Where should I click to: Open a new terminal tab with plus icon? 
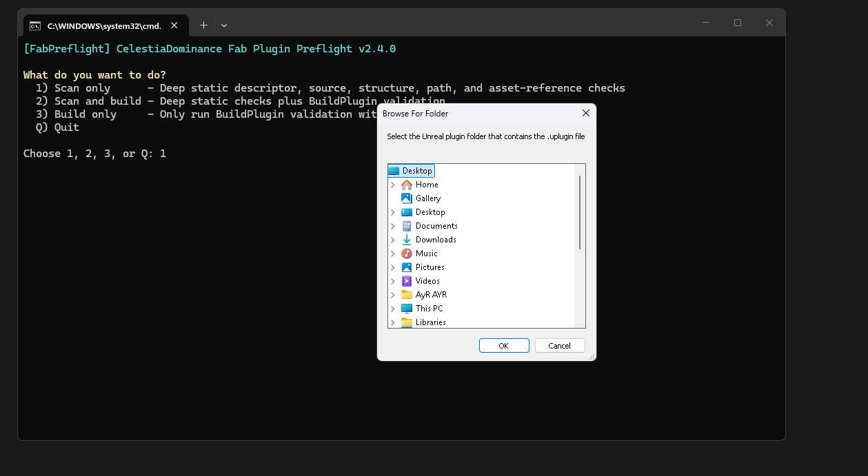click(x=203, y=25)
